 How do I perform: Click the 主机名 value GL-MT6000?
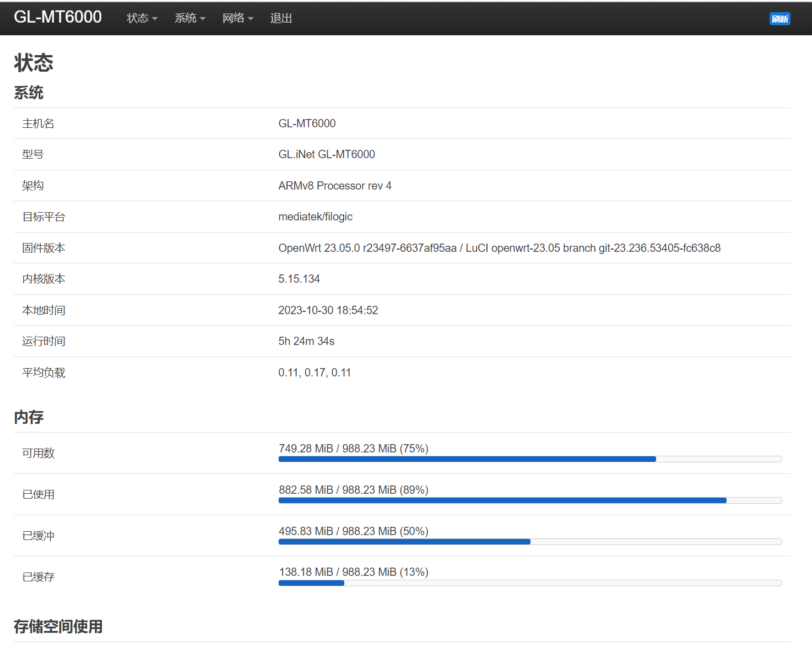306,123
